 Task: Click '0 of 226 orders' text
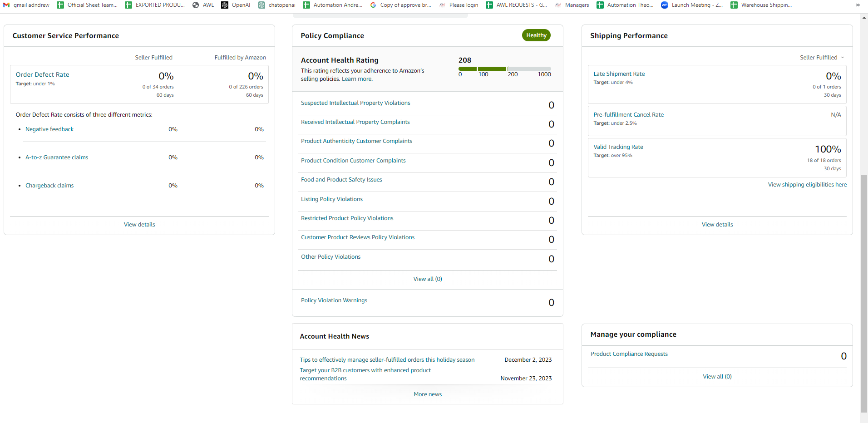click(x=246, y=87)
